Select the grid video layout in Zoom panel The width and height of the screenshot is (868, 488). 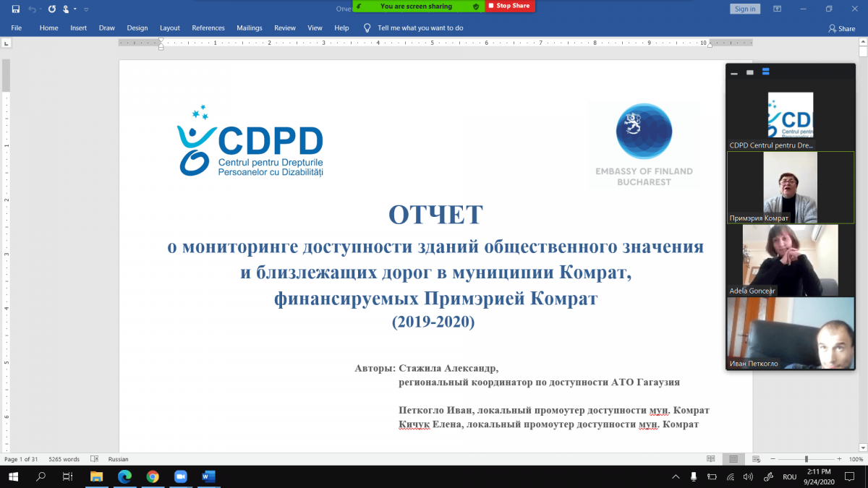tap(766, 72)
